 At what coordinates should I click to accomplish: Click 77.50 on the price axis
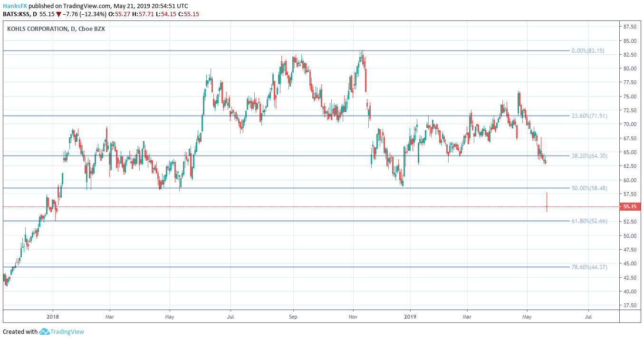coord(631,82)
